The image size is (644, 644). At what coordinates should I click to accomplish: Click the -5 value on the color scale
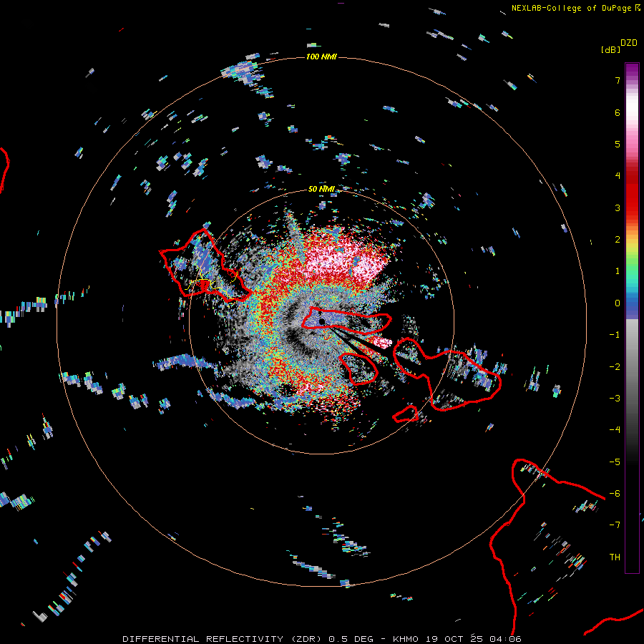click(x=615, y=462)
